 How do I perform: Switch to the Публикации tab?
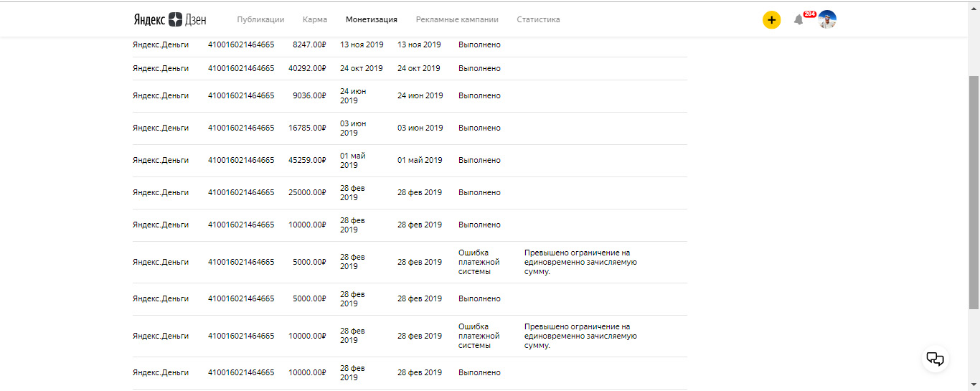click(x=260, y=19)
